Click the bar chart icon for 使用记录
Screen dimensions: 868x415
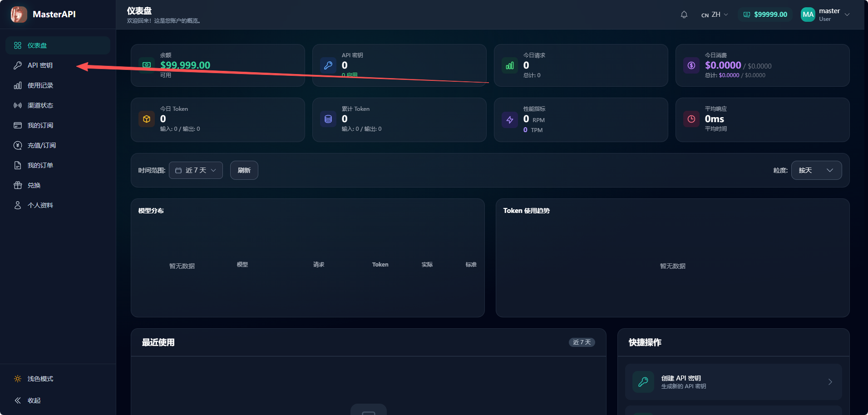pos(18,85)
